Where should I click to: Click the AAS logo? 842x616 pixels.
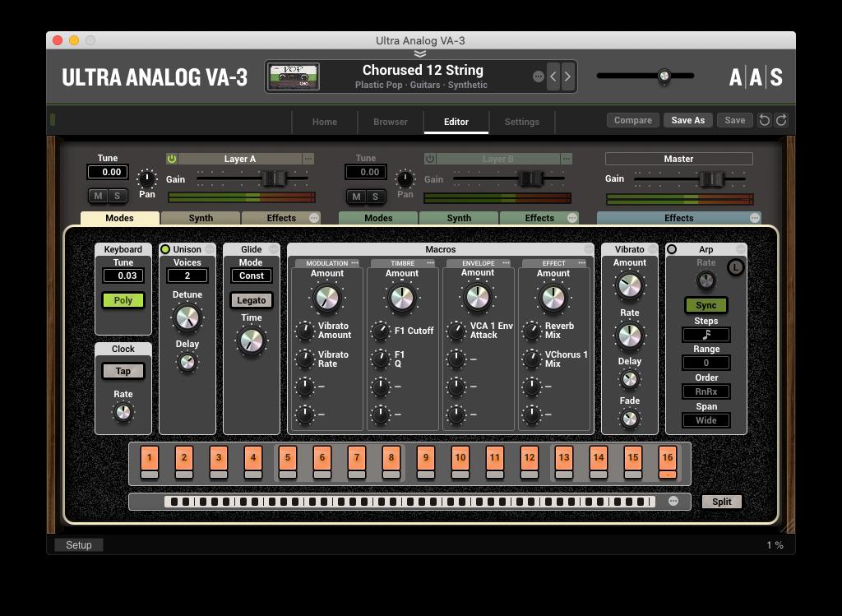click(x=756, y=77)
